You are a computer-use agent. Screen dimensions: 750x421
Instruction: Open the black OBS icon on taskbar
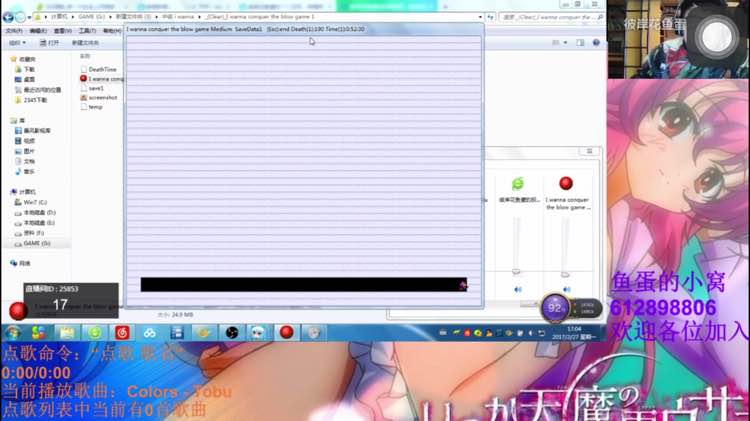point(232,332)
